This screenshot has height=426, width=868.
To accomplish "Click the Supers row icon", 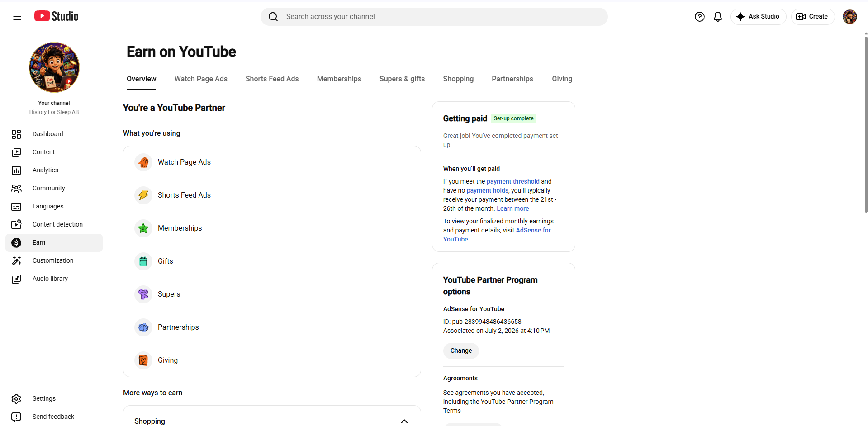I will [143, 294].
